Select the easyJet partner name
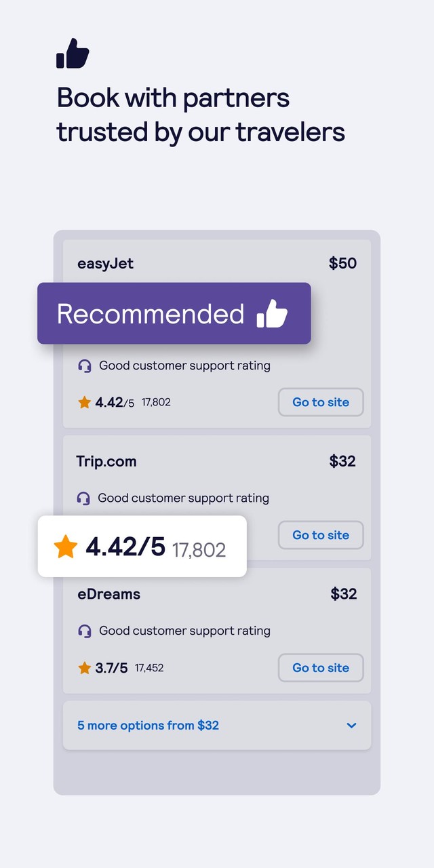Viewport: 434px width, 868px height. [x=105, y=263]
